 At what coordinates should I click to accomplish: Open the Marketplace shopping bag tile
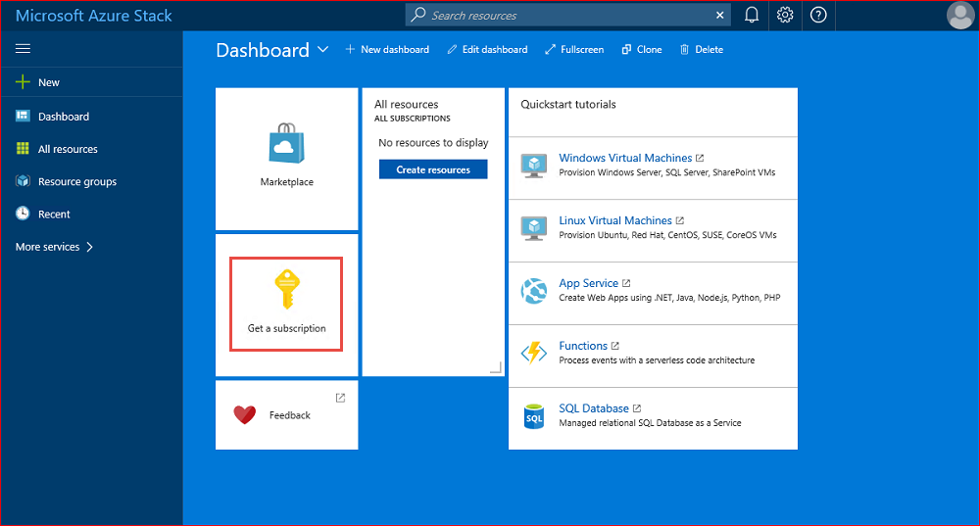[287, 143]
